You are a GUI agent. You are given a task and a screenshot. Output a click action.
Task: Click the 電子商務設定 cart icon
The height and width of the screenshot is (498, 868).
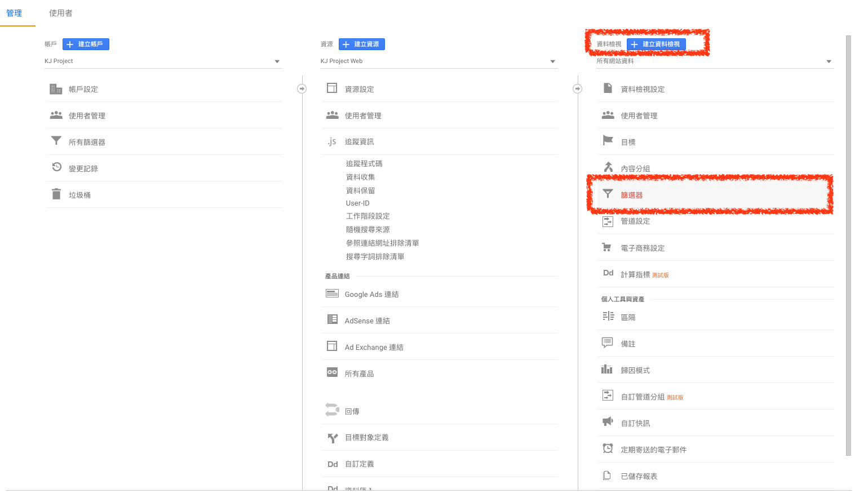[607, 247]
